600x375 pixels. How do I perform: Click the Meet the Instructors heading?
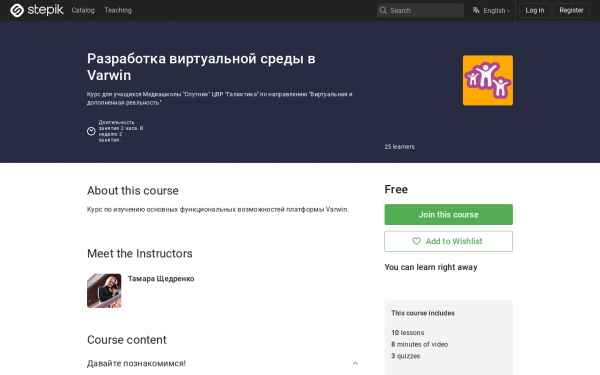140,253
